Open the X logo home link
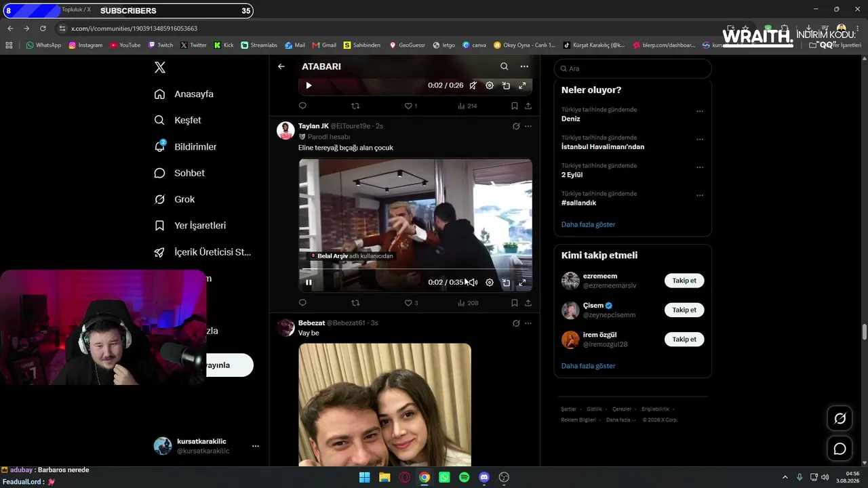This screenshot has width=868, height=488. coord(159,67)
